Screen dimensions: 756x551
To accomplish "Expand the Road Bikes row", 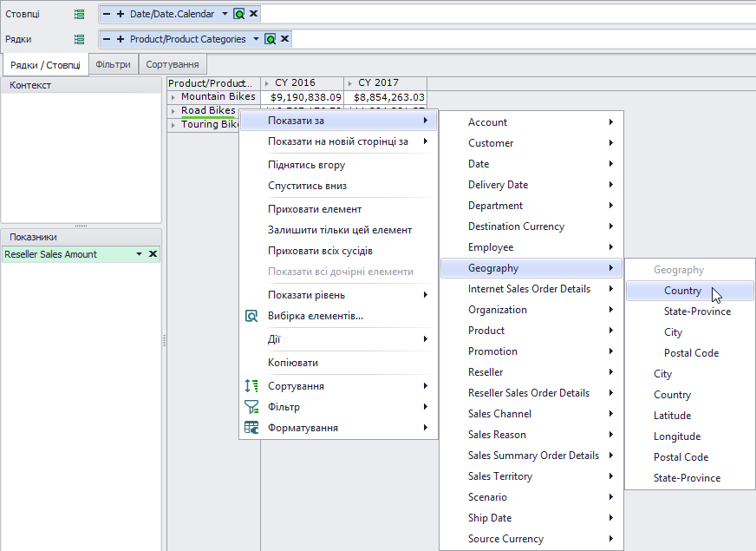I will 173,111.
